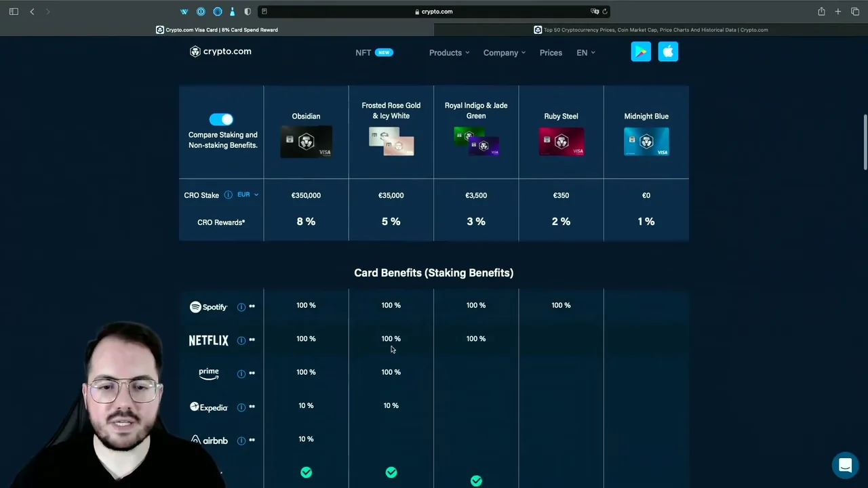Viewport: 868px width, 488px height.
Task: Click the €350,000 stake value
Action: [306, 195]
